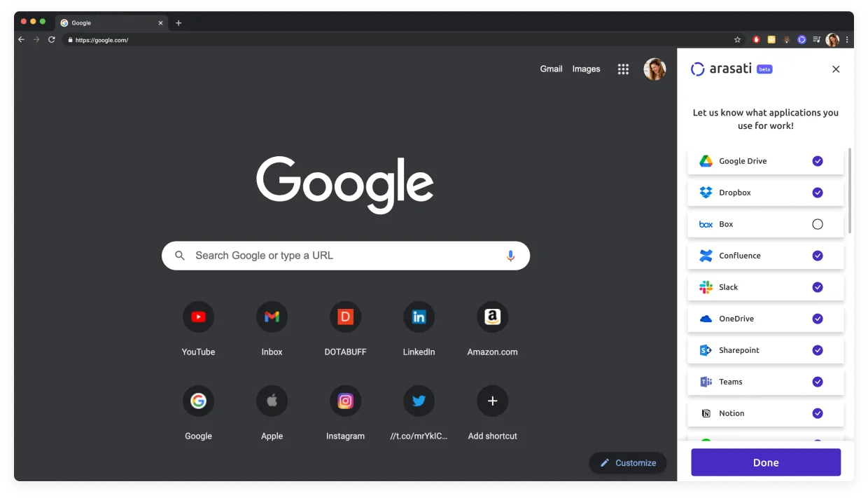The image size is (868, 498).
Task: Select Box application checkbox
Action: coord(818,224)
